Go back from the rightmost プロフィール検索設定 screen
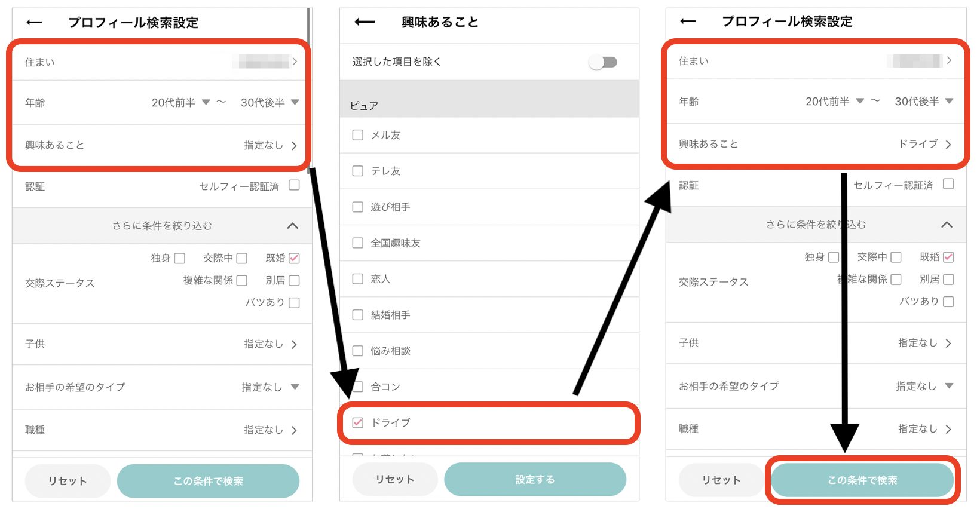980x509 pixels. pos(688,22)
